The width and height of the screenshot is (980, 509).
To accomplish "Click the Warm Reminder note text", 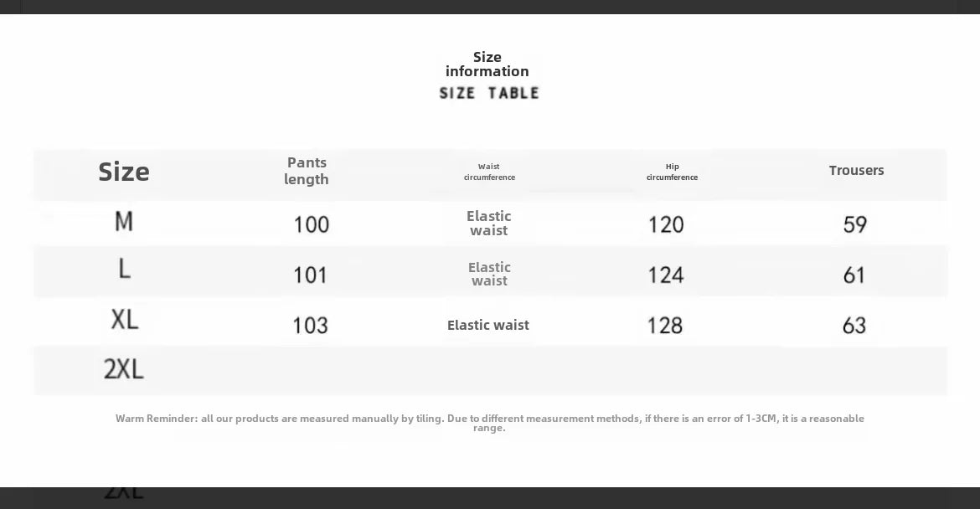I will (489, 423).
